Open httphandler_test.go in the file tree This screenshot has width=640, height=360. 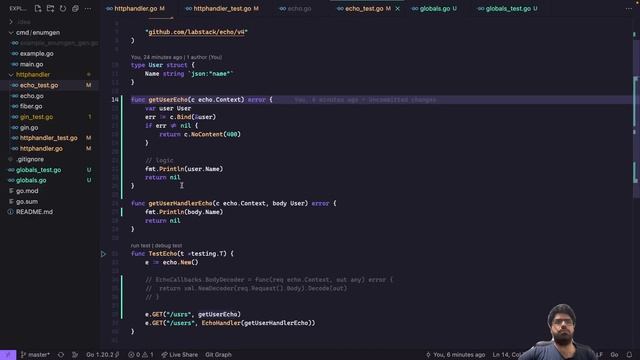49,138
